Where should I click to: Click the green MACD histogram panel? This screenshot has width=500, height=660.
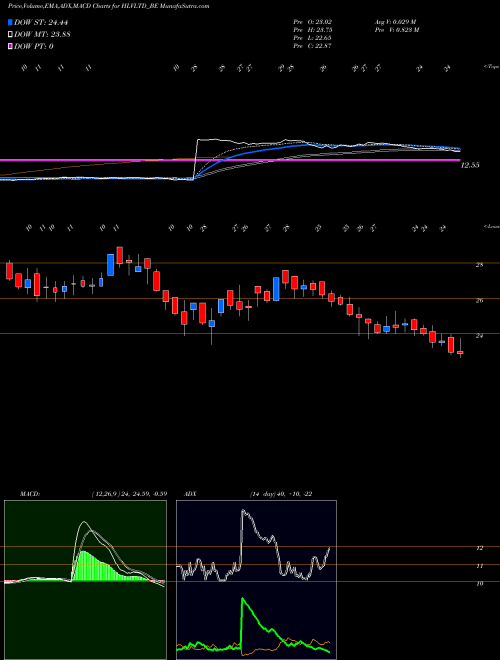pos(85,580)
